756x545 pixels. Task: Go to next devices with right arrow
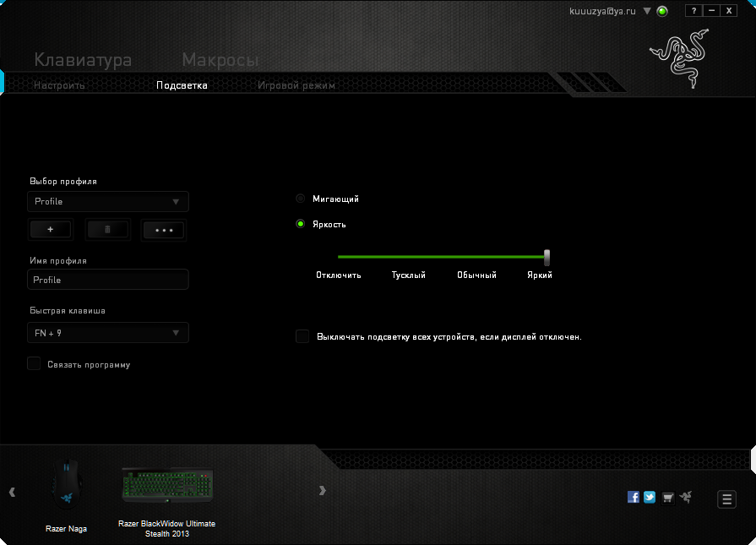323,490
